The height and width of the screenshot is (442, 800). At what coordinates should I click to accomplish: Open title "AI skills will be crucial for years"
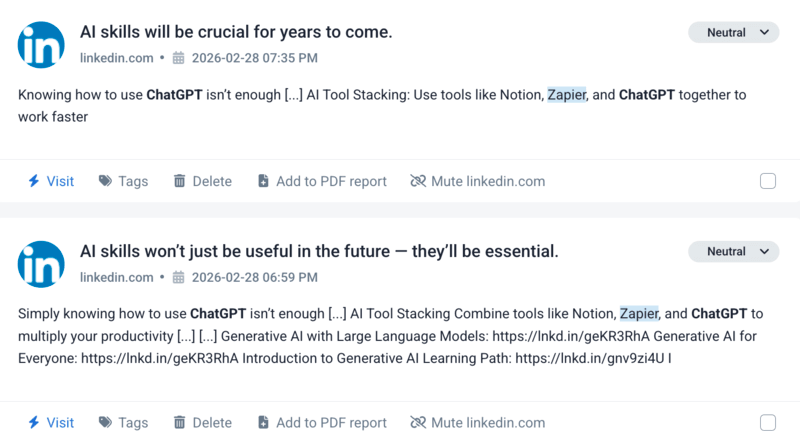(236, 32)
